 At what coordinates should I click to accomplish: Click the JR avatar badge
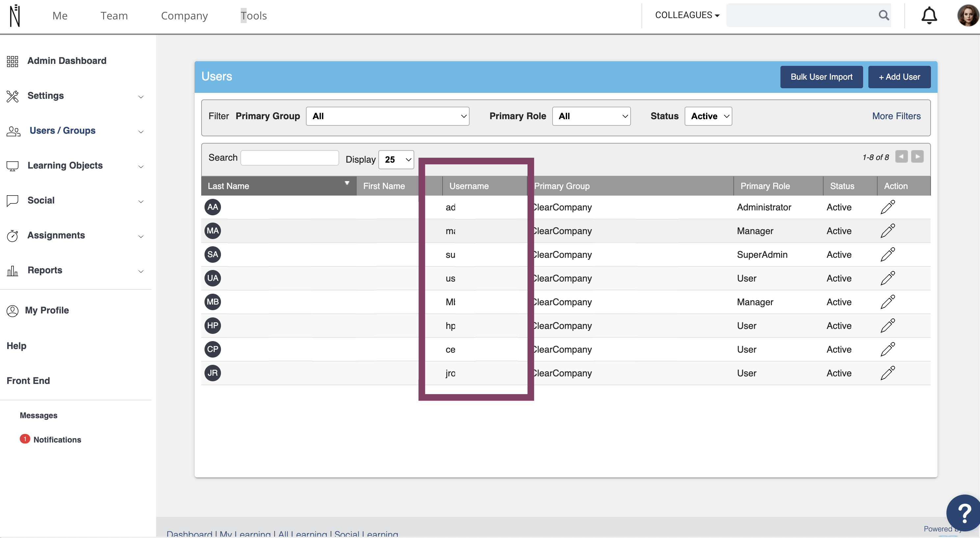[x=213, y=373]
